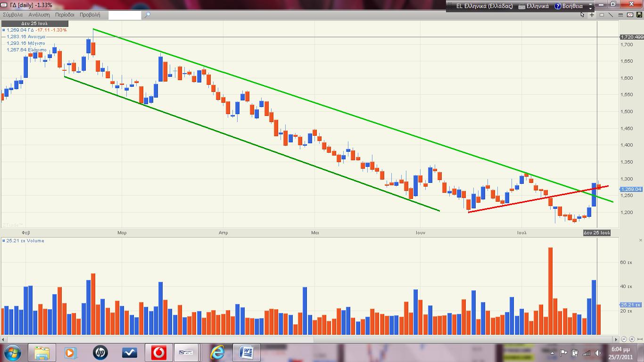
Task: Click the symbol search input field
Action: pyautogui.click(x=125, y=15)
